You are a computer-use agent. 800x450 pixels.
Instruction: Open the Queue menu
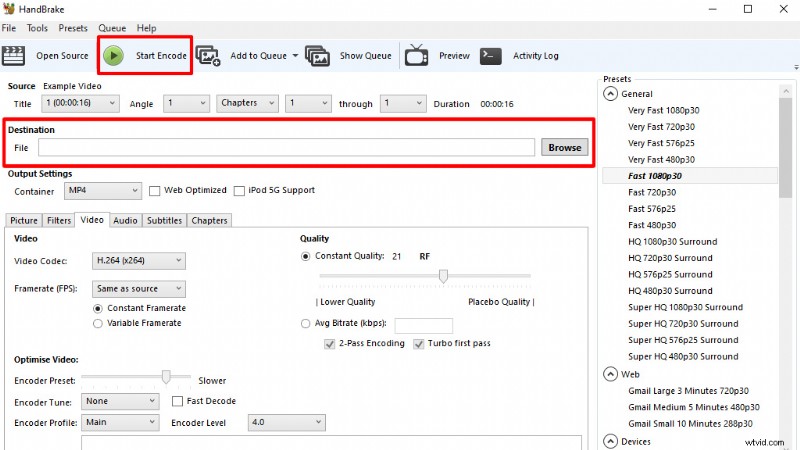pyautogui.click(x=112, y=28)
